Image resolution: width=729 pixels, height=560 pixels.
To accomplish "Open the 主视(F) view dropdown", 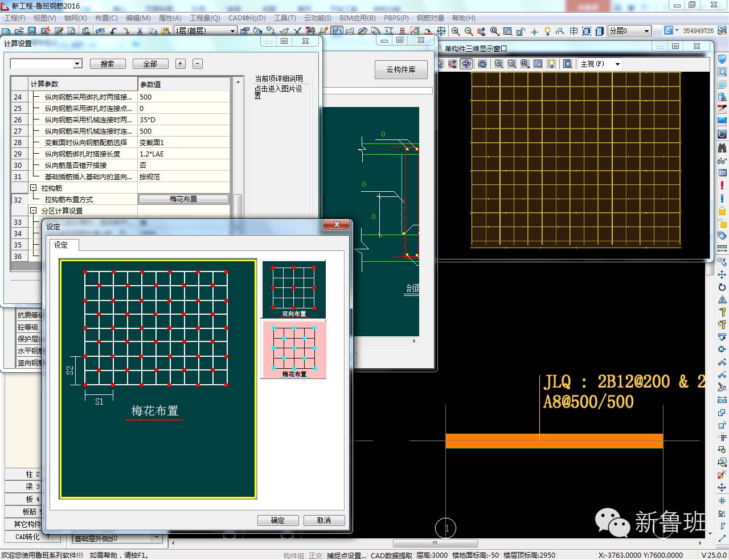I will point(600,64).
